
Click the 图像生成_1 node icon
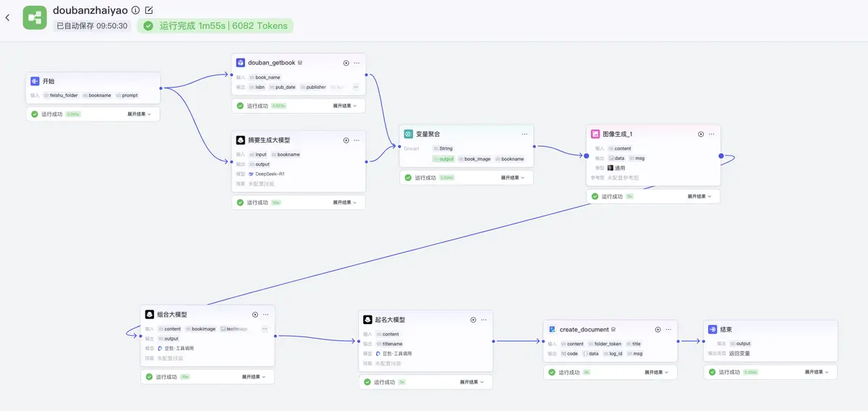[595, 135]
